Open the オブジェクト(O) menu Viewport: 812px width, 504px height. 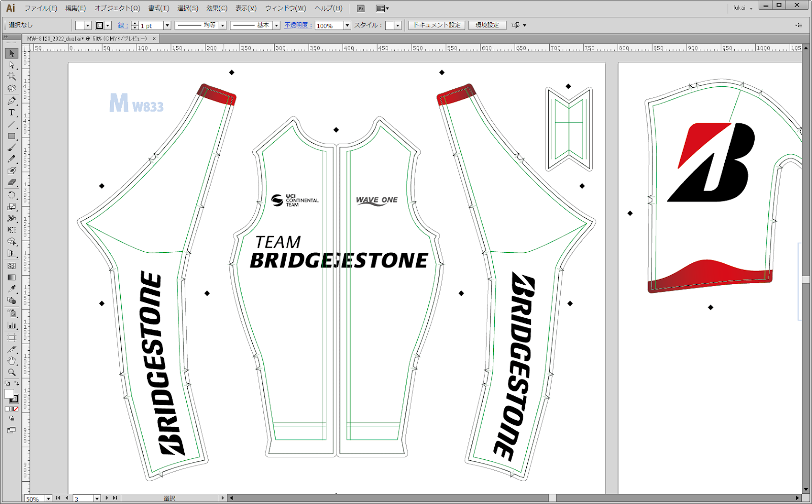pyautogui.click(x=117, y=8)
